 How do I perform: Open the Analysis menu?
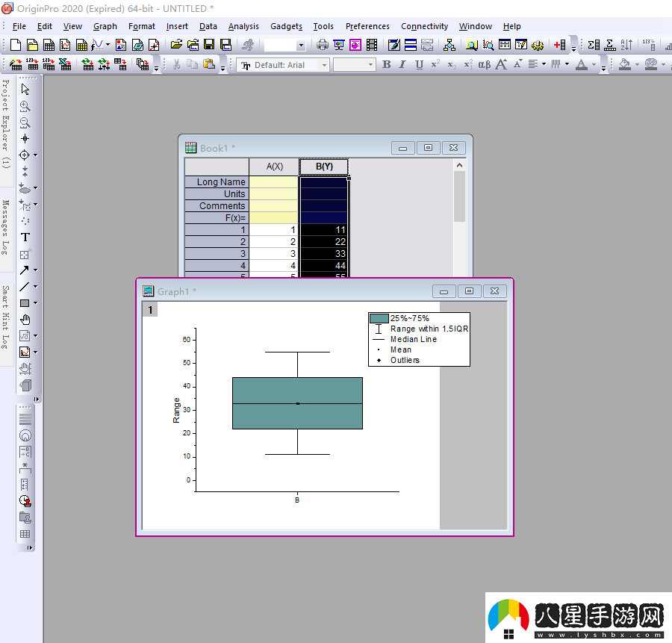pyautogui.click(x=243, y=26)
